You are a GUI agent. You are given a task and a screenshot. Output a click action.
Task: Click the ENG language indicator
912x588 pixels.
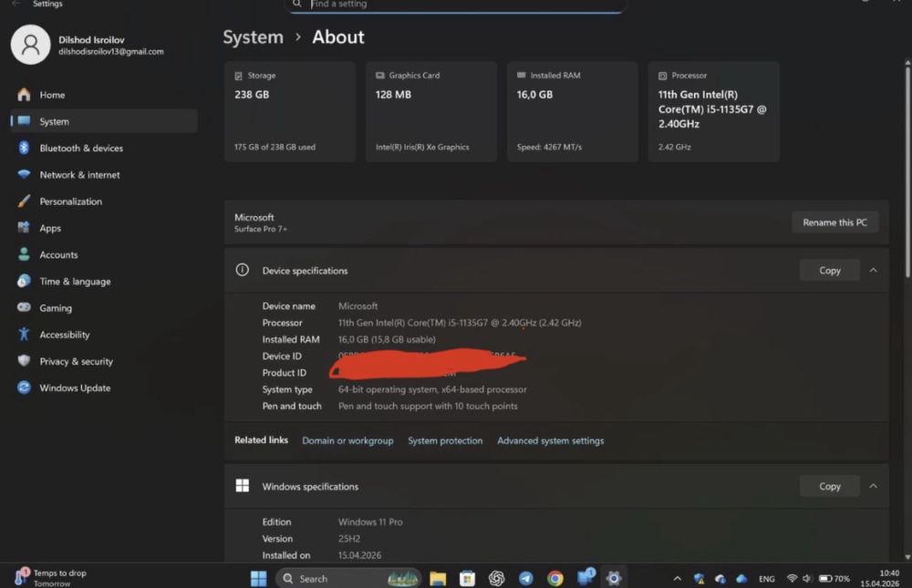[x=767, y=579]
